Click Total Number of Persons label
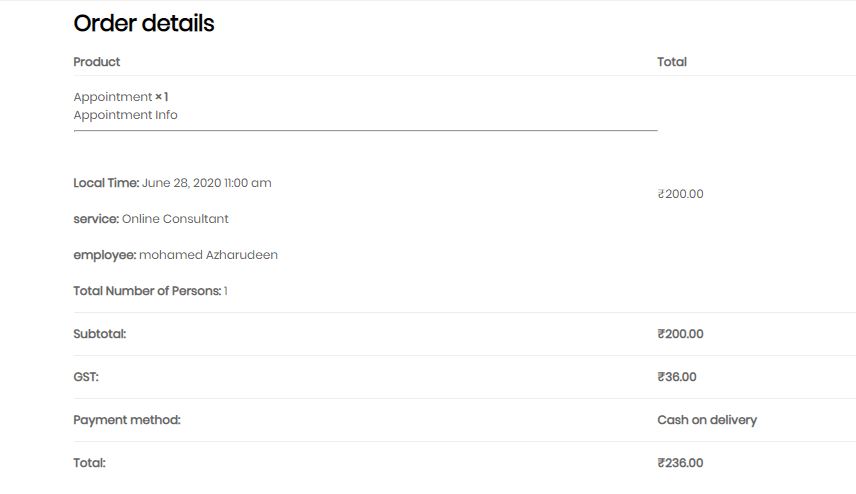The width and height of the screenshot is (856, 494). pyautogui.click(x=147, y=291)
